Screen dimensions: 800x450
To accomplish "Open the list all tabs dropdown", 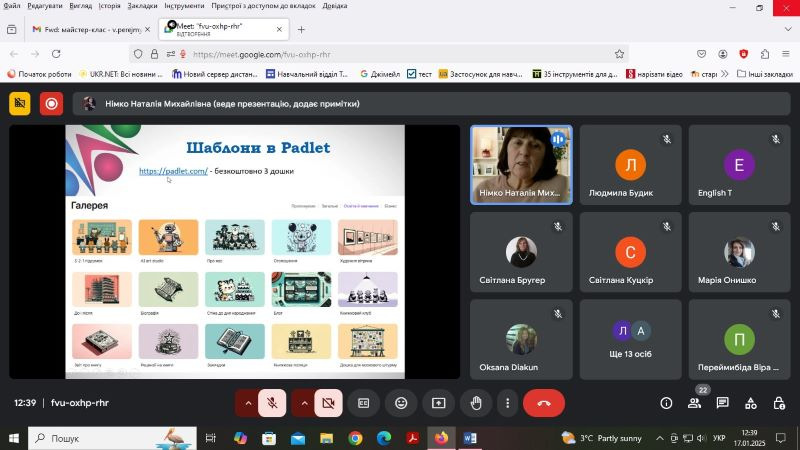I will click(788, 30).
